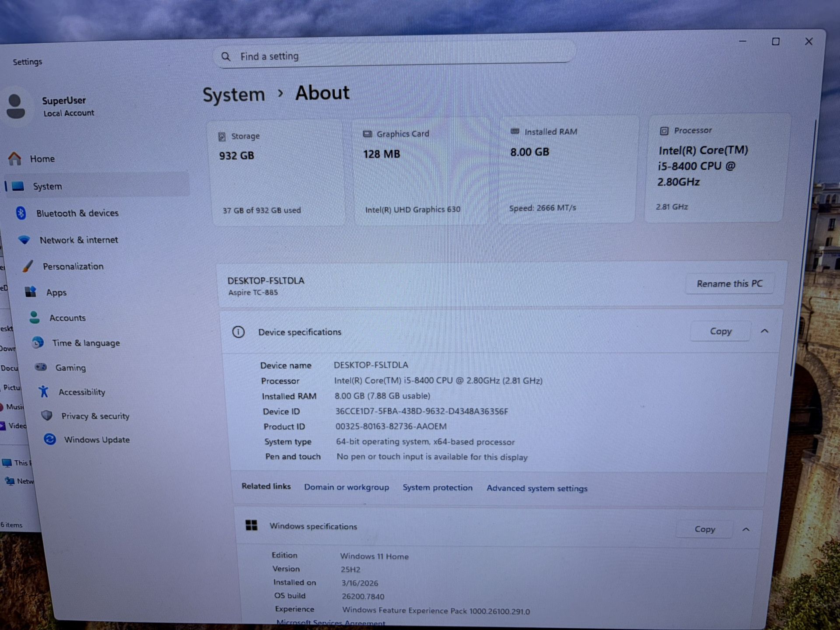Click the Personalization paintbrush icon
The height and width of the screenshot is (630, 840).
[x=28, y=266]
